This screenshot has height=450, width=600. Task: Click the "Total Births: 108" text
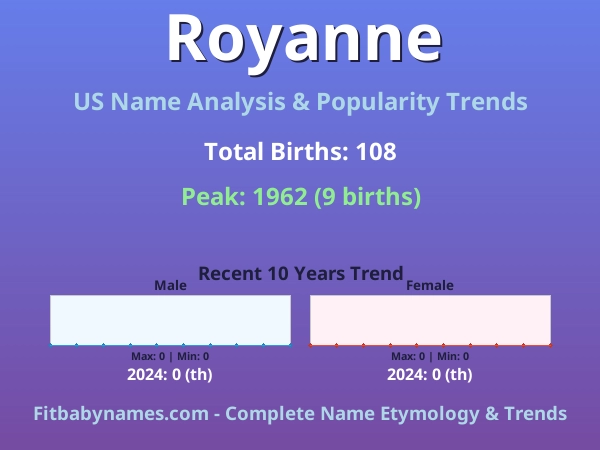tap(300, 151)
